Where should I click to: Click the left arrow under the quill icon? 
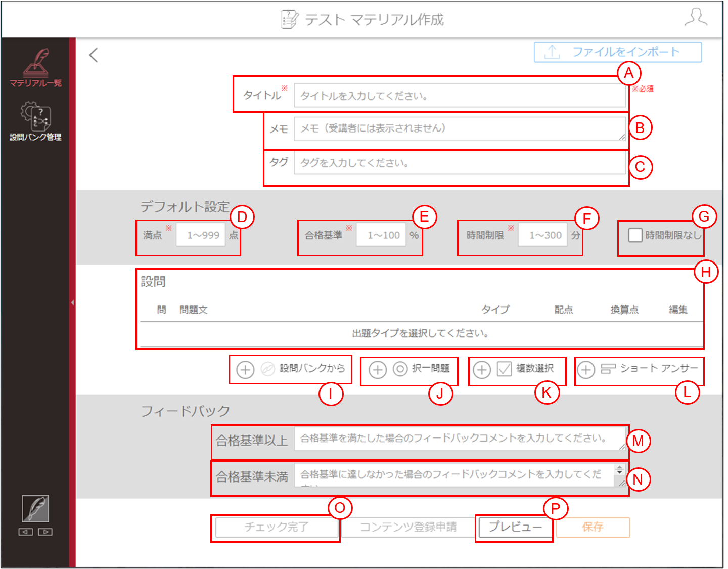pyautogui.click(x=26, y=532)
